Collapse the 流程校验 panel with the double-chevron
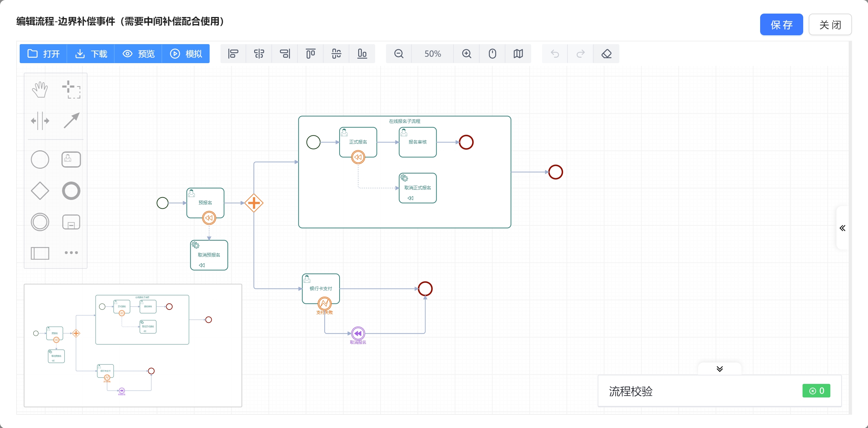Image resolution: width=868 pixels, height=428 pixels. point(719,369)
